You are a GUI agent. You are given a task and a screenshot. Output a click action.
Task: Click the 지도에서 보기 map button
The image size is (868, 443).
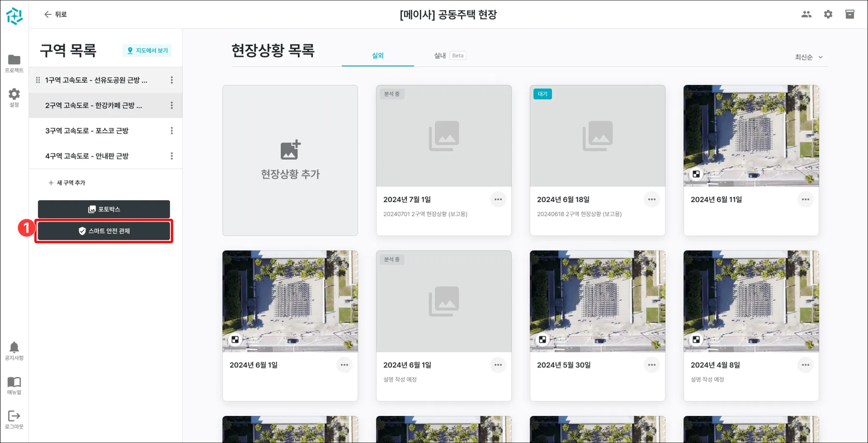coord(147,50)
